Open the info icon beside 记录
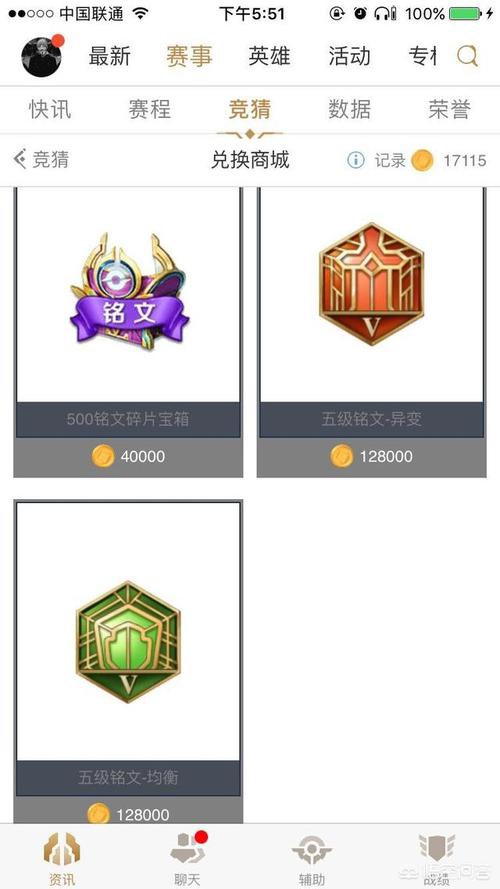500x889 pixels. tap(355, 160)
